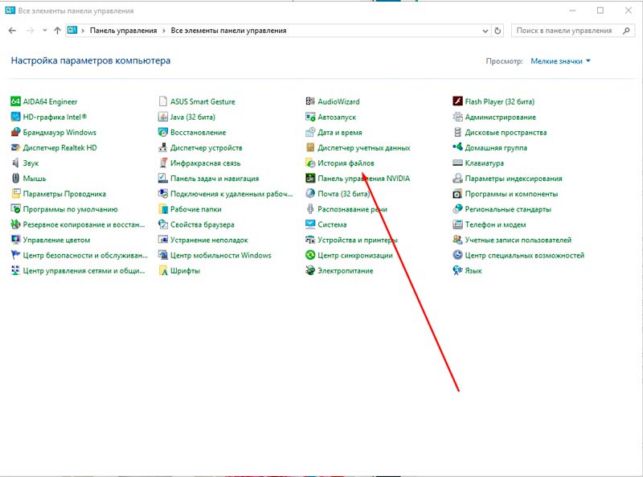Image resolution: width=643 pixels, height=477 pixels.
Task: Open the Intel HD-графика icon
Action: pyautogui.click(x=16, y=117)
